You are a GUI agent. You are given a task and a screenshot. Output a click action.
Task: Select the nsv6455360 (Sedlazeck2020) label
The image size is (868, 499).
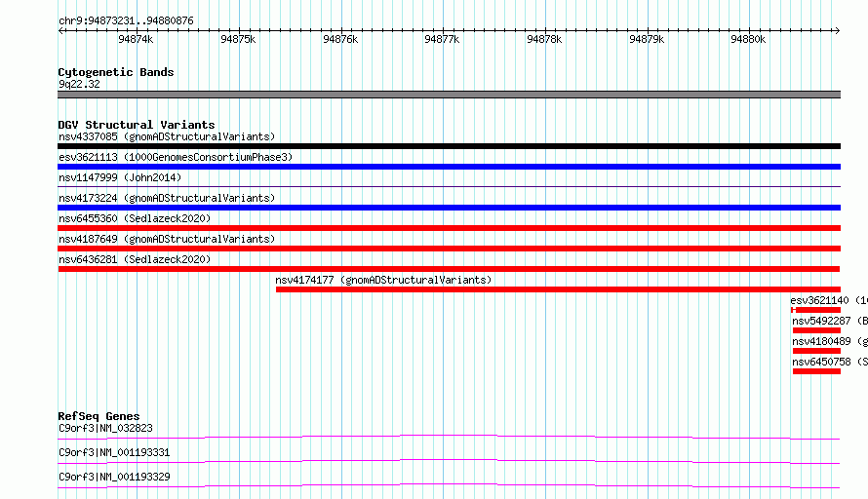(135, 218)
